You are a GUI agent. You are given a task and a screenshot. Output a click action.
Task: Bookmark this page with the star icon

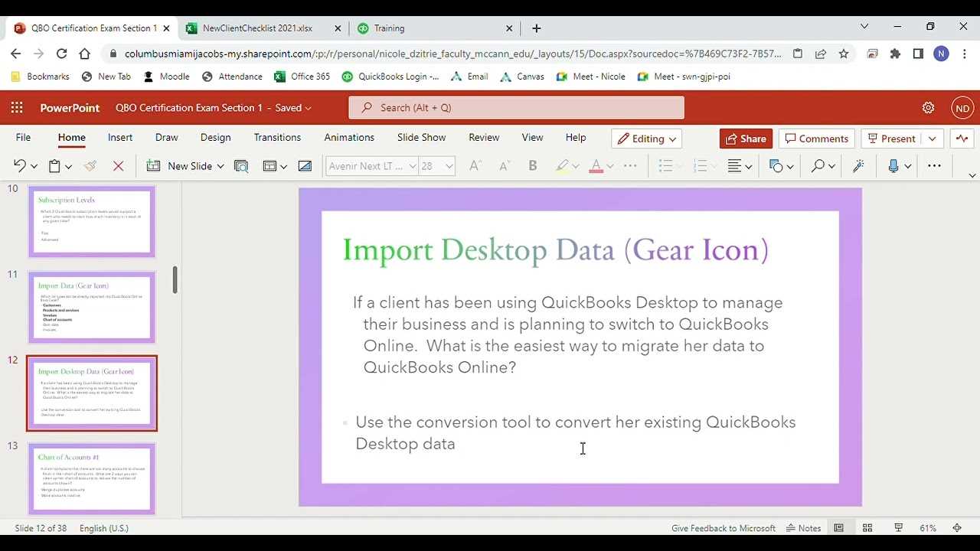(x=843, y=54)
